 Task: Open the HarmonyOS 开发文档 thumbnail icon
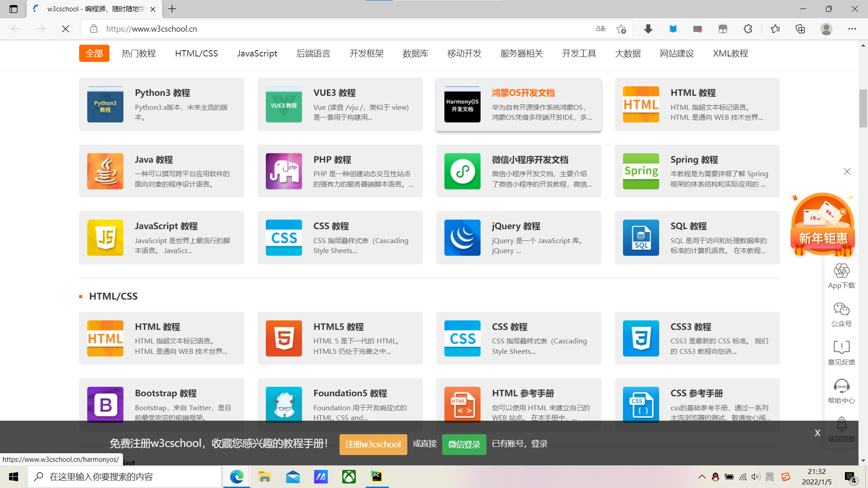tap(462, 104)
